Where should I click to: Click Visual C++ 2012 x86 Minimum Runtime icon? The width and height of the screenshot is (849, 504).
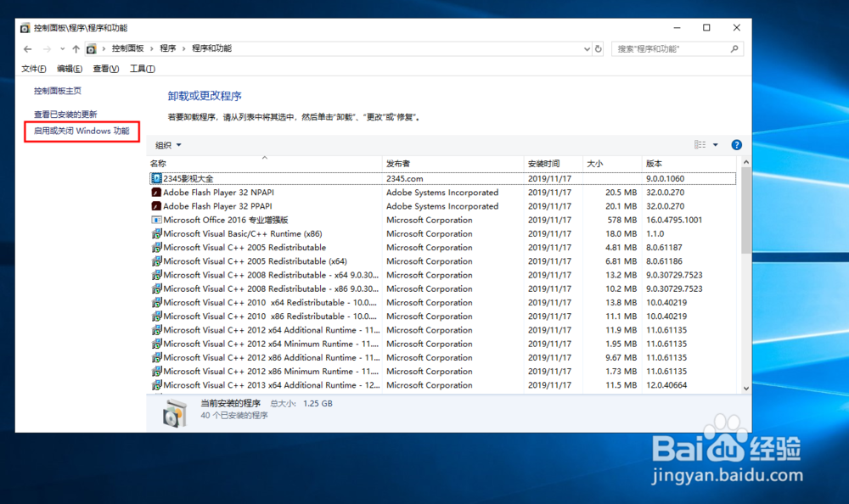(156, 372)
